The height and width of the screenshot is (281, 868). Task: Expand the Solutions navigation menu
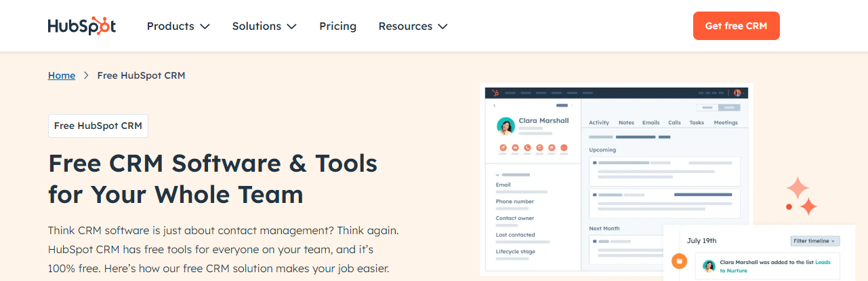264,26
